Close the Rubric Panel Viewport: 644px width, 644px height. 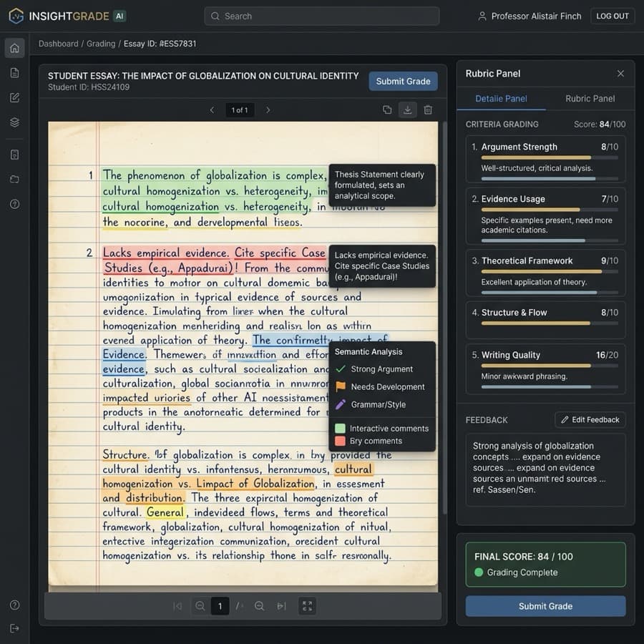click(x=620, y=73)
